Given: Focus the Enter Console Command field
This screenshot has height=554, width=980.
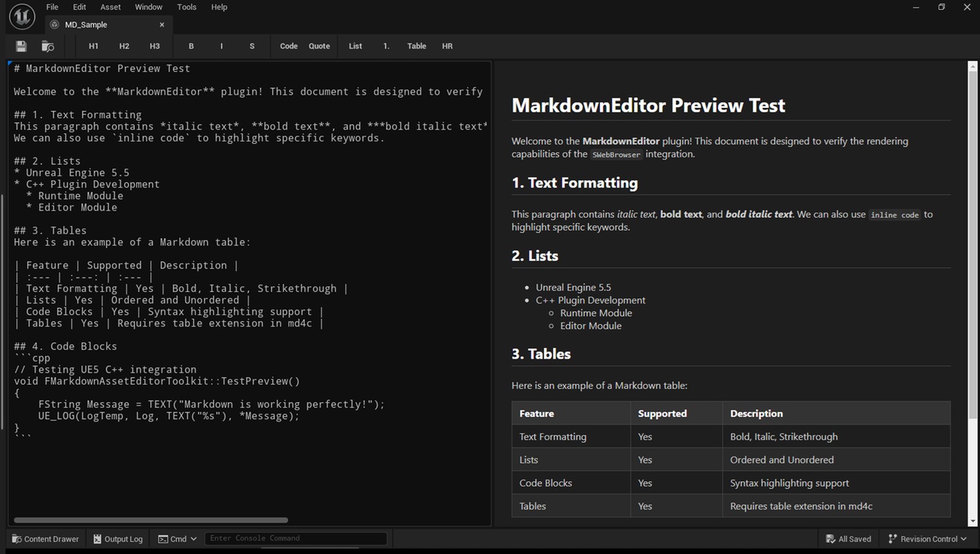Looking at the screenshot, I should click(296, 539).
